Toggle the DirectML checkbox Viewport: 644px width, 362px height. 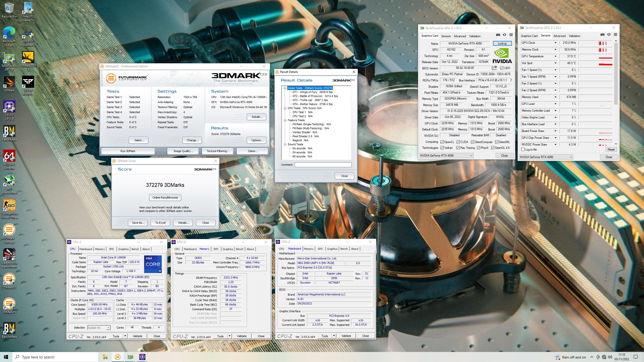tap(497, 142)
